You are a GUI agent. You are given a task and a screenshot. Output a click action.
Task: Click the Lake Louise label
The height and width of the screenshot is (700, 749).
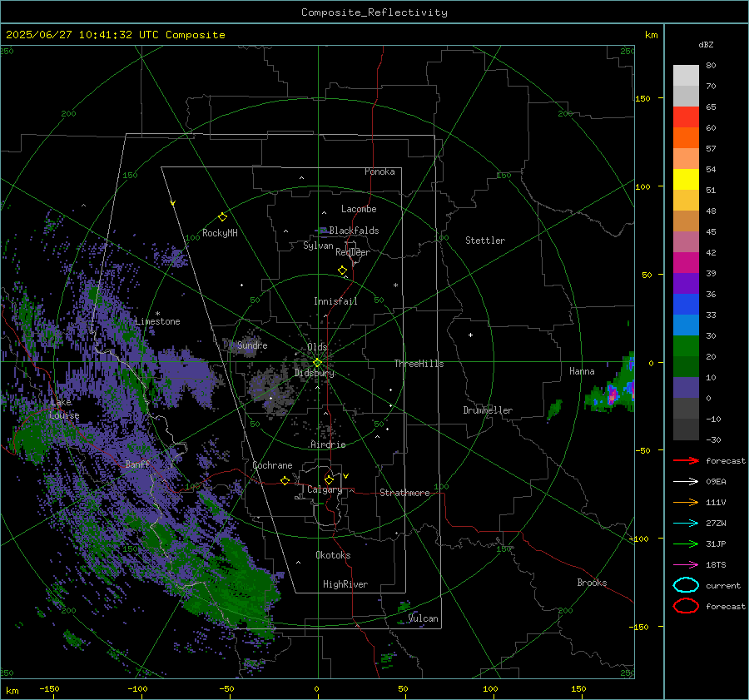tap(64, 409)
